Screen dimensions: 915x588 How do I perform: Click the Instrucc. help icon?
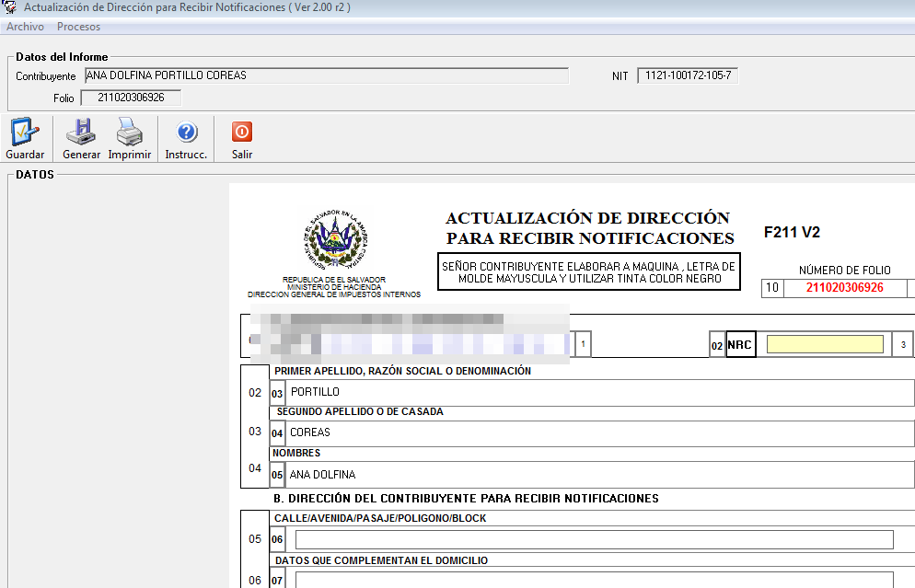[x=184, y=133]
